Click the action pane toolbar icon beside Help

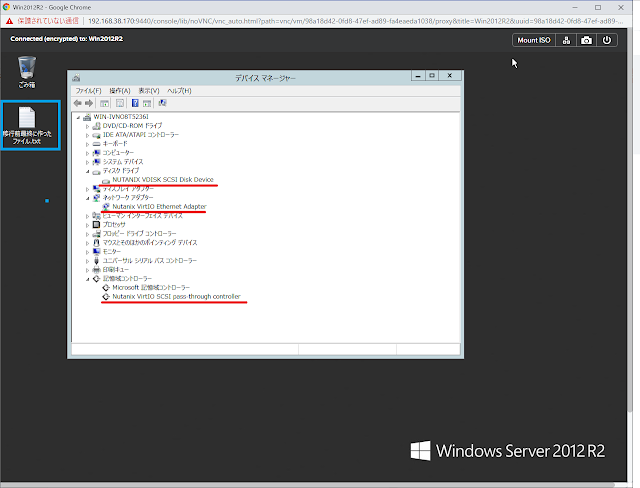pyautogui.click(x=147, y=103)
